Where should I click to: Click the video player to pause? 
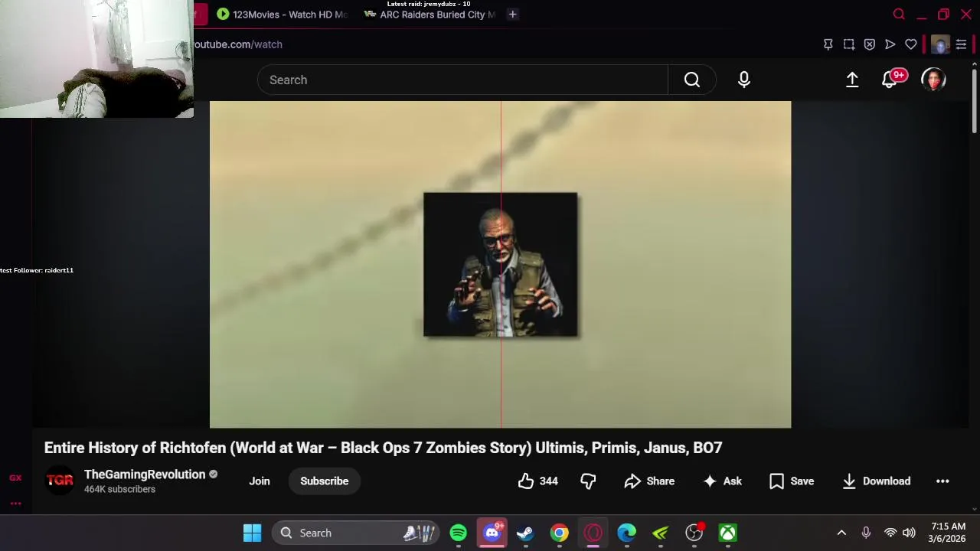coord(500,264)
